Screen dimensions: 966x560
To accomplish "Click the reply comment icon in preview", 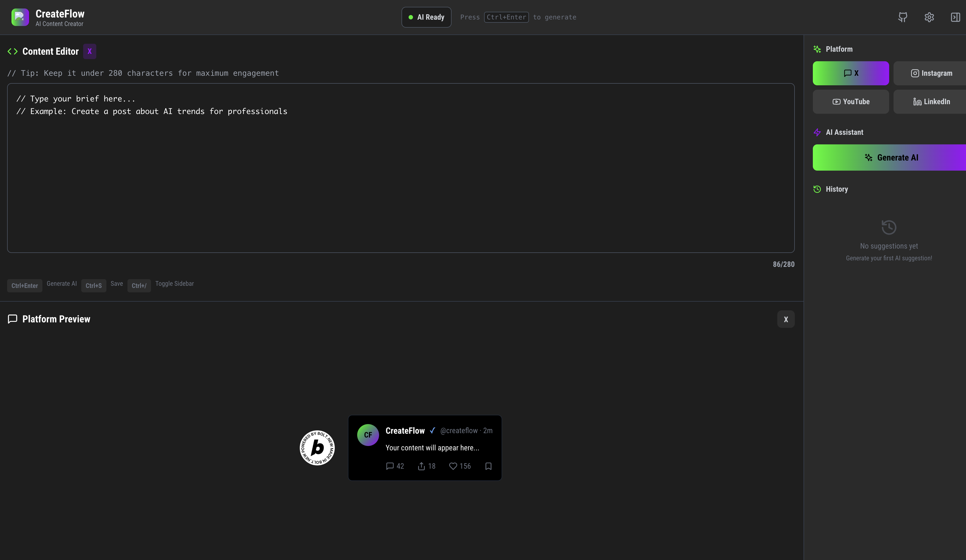I will (x=390, y=466).
